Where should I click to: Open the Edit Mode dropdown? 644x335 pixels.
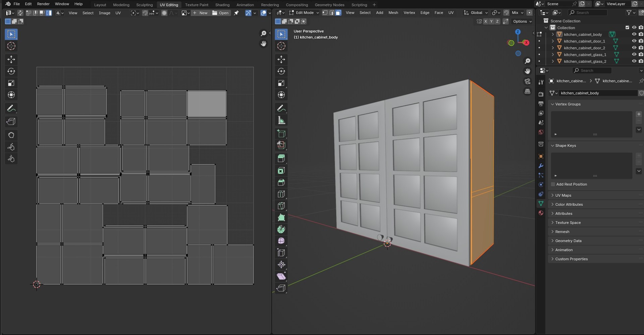(304, 13)
